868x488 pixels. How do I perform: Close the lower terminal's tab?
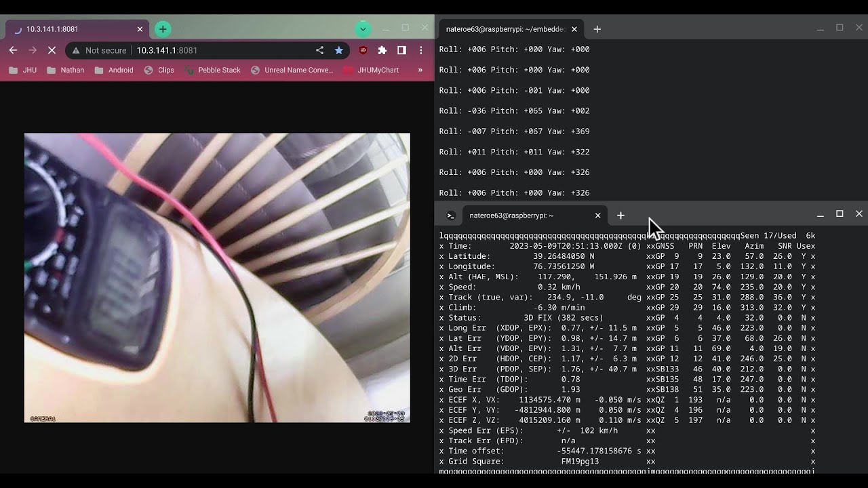pos(597,216)
